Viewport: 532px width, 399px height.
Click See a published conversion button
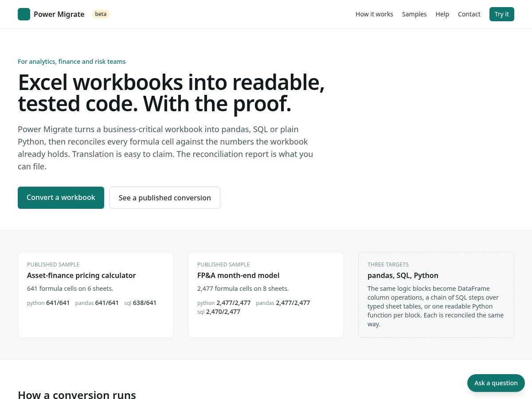click(x=165, y=198)
